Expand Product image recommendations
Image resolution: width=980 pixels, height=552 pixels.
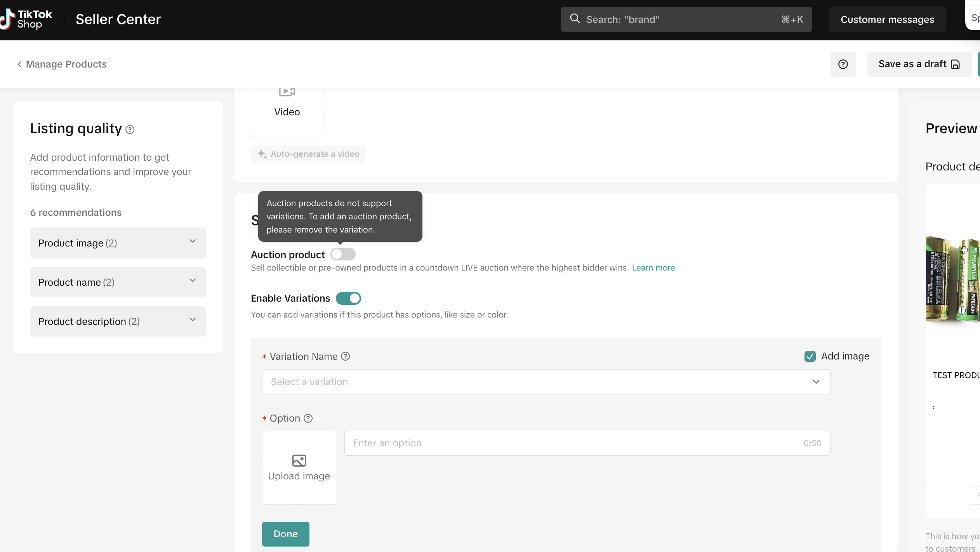pyautogui.click(x=118, y=243)
